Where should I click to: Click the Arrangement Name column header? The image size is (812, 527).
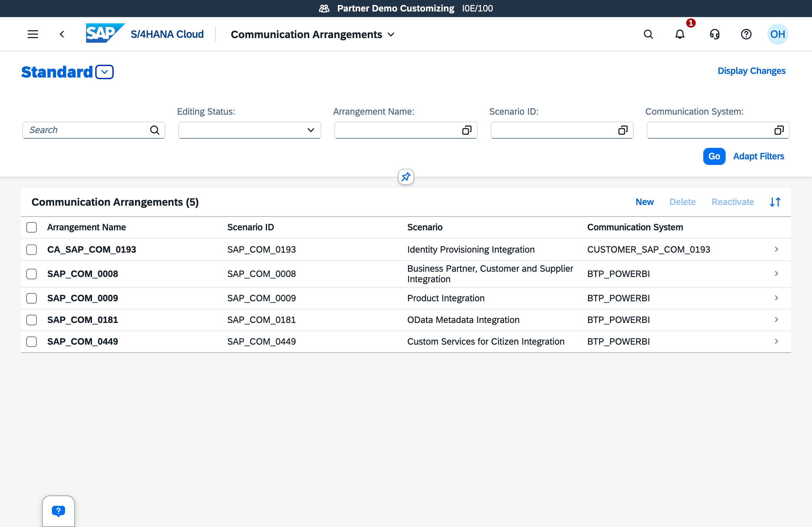[86, 227]
